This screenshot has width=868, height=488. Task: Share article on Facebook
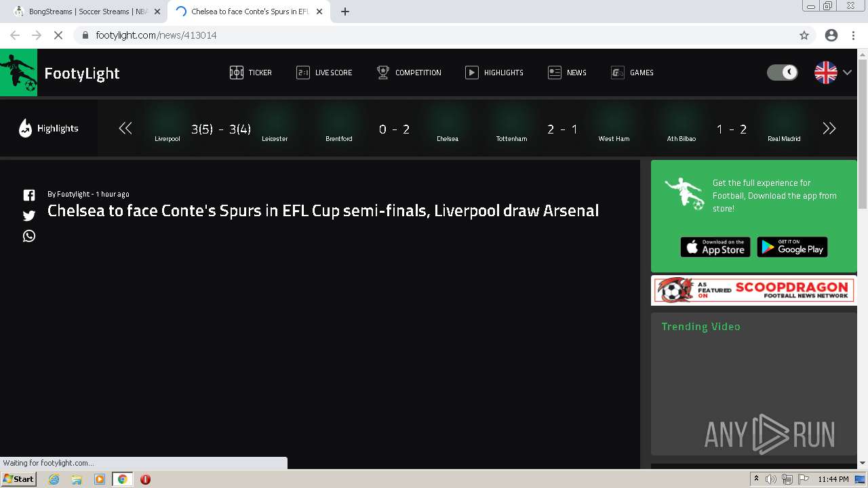point(29,195)
